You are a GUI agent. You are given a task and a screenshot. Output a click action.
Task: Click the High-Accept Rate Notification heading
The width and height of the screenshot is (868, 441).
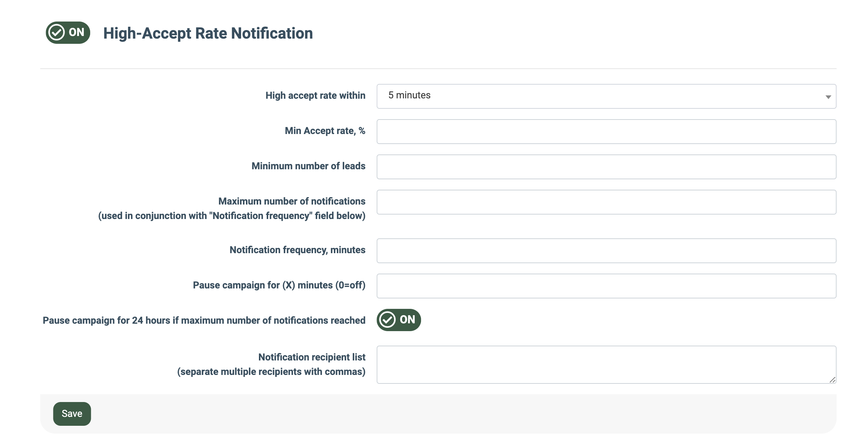[208, 33]
